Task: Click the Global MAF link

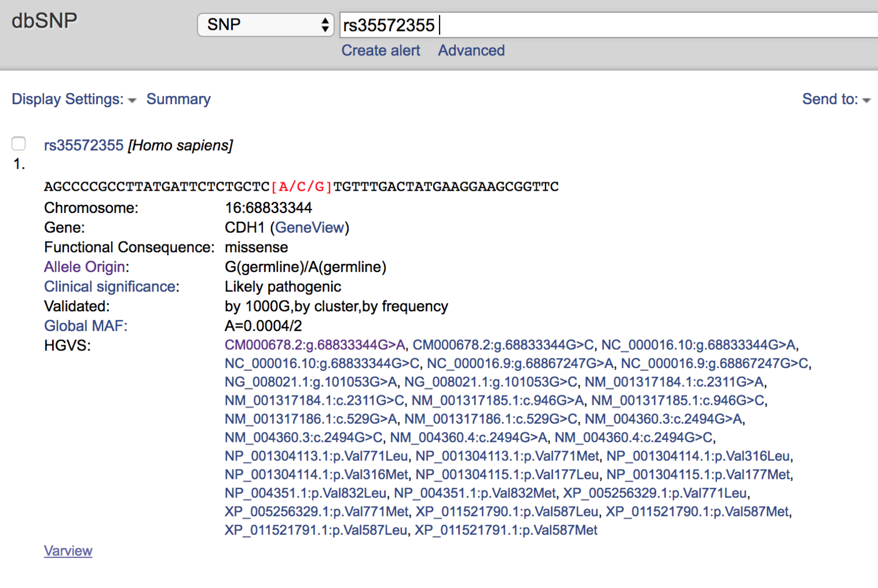Action: [85, 326]
